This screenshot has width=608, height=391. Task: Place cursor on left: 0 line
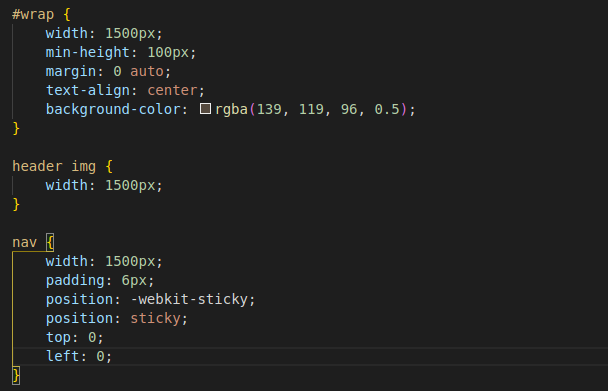(79, 356)
